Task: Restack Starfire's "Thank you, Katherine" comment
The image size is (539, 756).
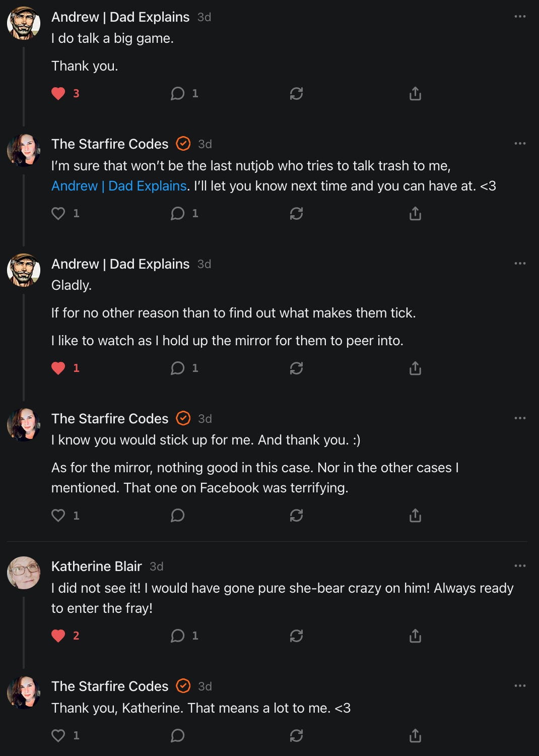Action: (296, 736)
